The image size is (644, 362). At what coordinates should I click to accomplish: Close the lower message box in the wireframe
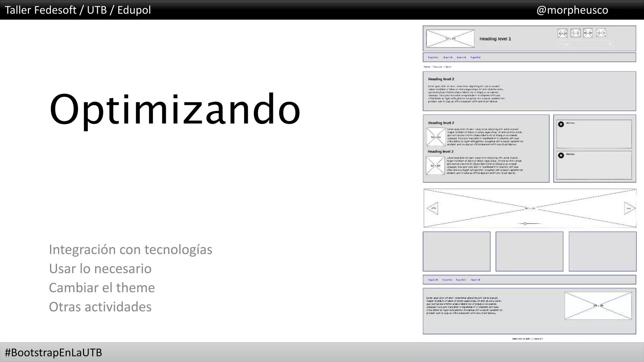tap(561, 155)
